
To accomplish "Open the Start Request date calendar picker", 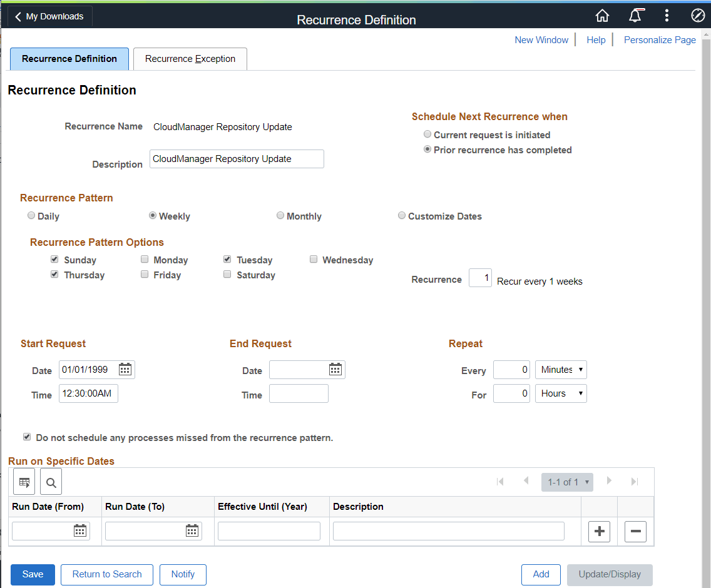I will pos(125,369).
